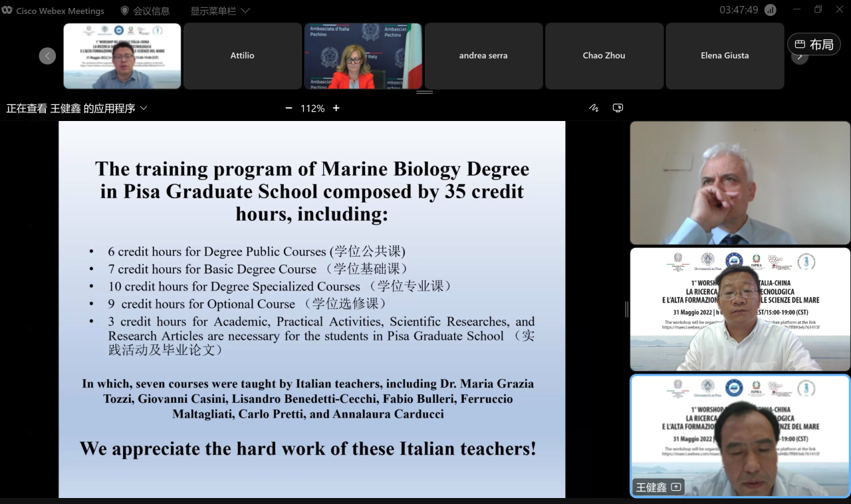The height and width of the screenshot is (504, 851).
Task: Click the 112% zoom level value
Action: coord(312,108)
